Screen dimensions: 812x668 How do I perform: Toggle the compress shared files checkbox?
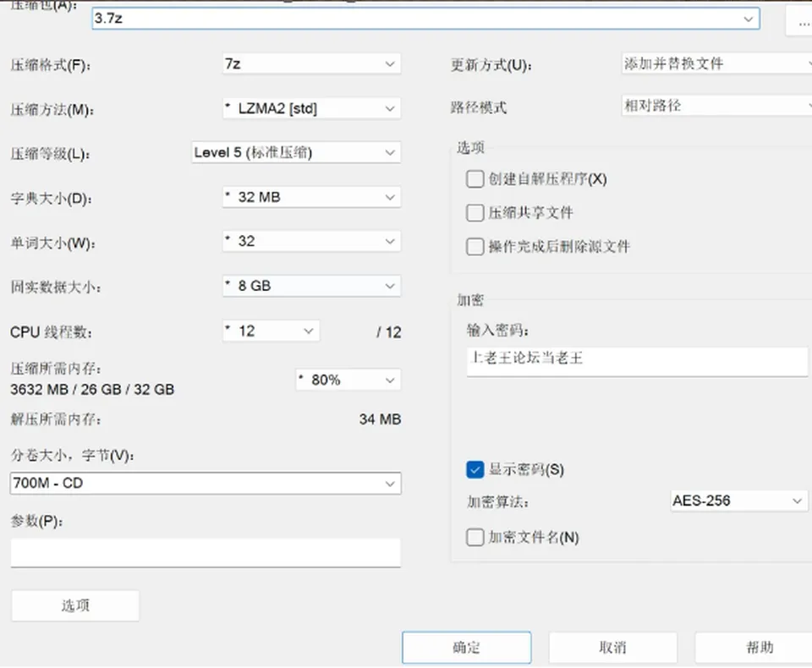tap(475, 213)
